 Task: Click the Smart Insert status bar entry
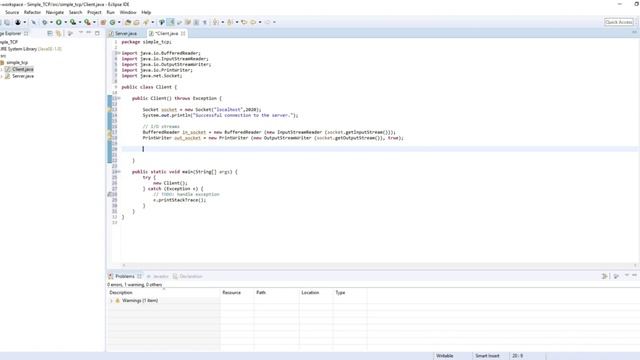[x=487, y=356]
